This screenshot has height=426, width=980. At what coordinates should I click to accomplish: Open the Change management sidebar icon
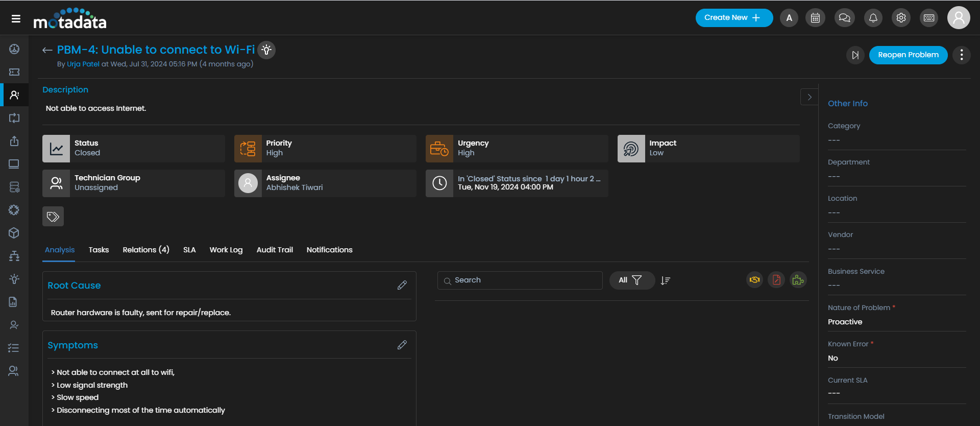coord(14,118)
